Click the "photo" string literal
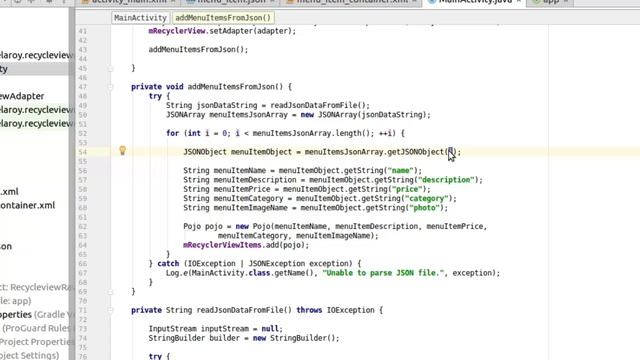 [x=424, y=208]
